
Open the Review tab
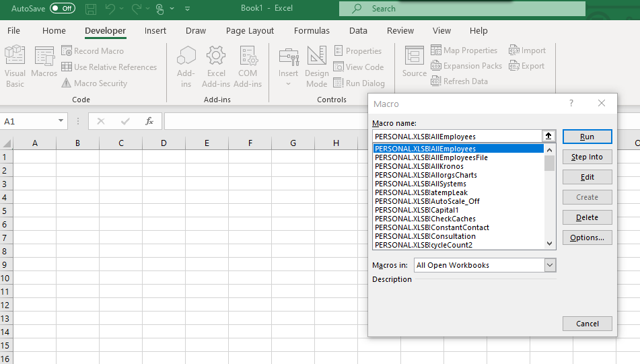click(400, 30)
